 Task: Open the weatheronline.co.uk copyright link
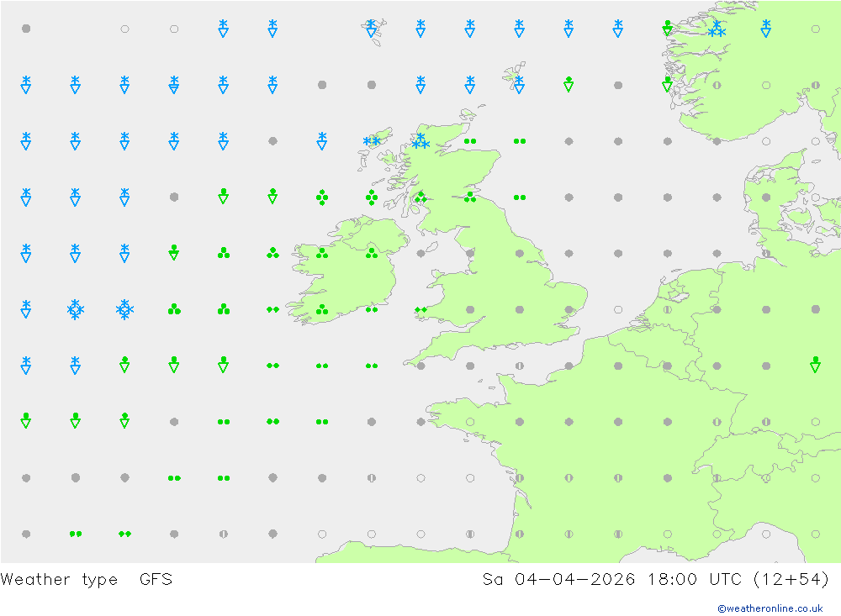pos(770,608)
